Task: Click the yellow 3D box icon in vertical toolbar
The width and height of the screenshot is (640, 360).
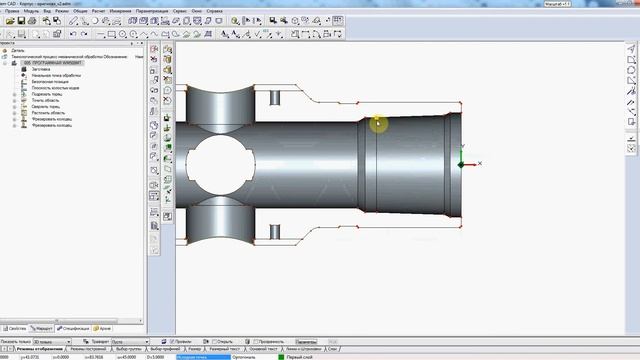Action: point(167,60)
